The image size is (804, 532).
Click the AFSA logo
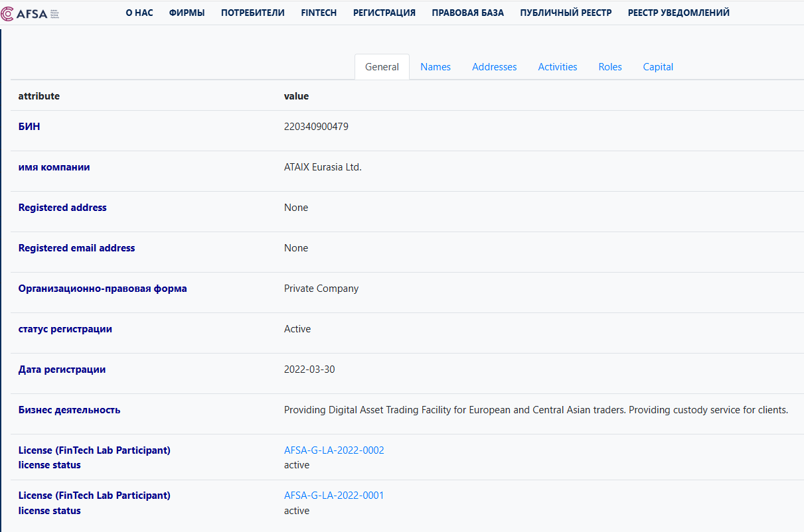[x=31, y=13]
